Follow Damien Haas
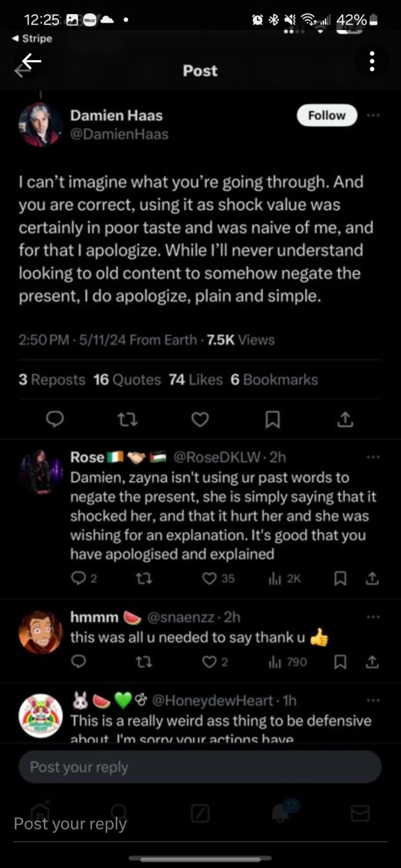Screen dimensions: 401x868 326,116
